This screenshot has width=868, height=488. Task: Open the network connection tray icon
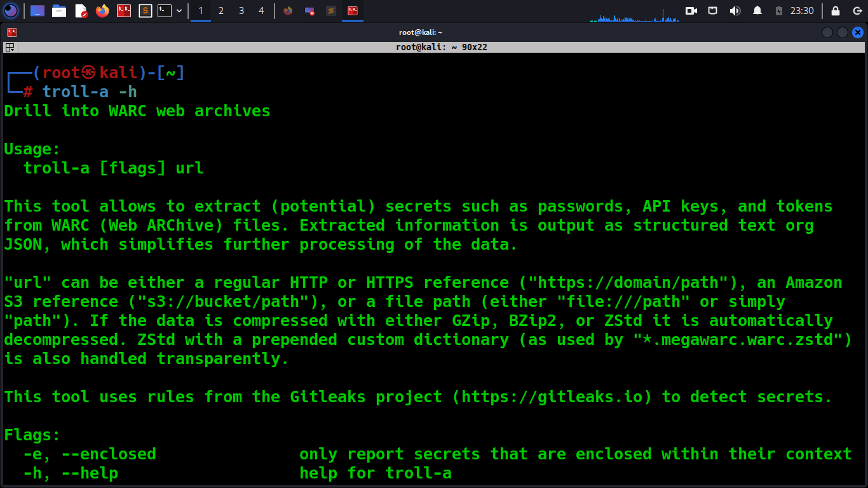713,11
